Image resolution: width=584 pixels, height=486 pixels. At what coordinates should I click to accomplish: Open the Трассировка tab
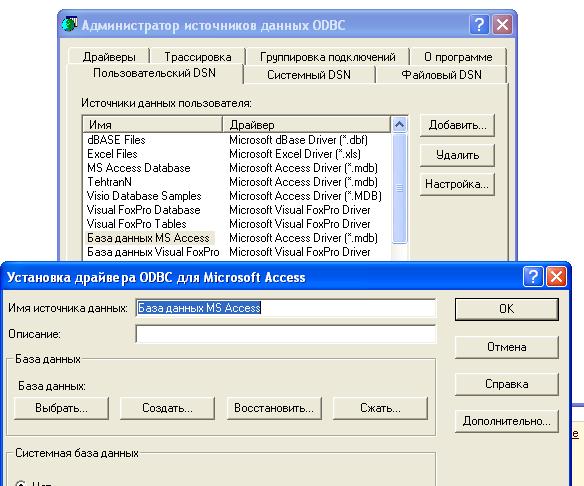(198, 57)
